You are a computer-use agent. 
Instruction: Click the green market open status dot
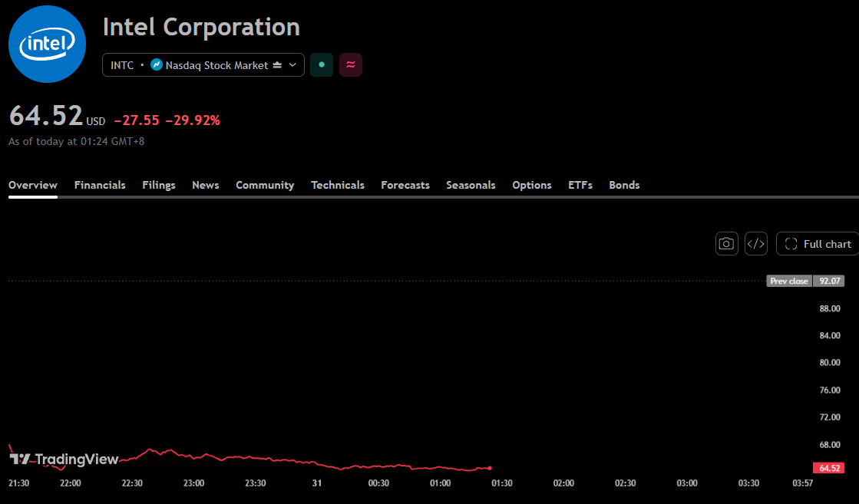click(322, 64)
